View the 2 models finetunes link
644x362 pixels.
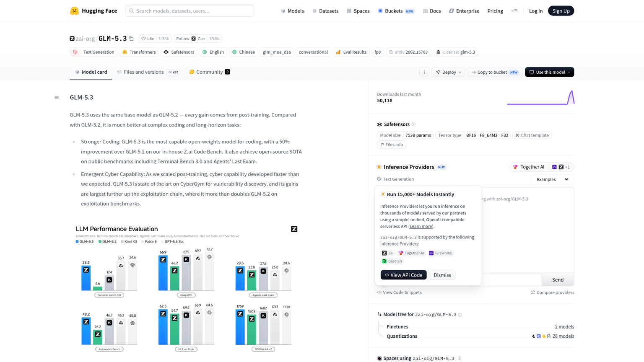click(564, 327)
